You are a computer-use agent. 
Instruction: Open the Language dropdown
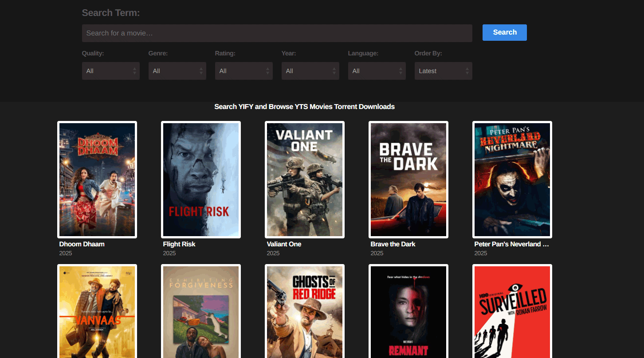point(377,71)
